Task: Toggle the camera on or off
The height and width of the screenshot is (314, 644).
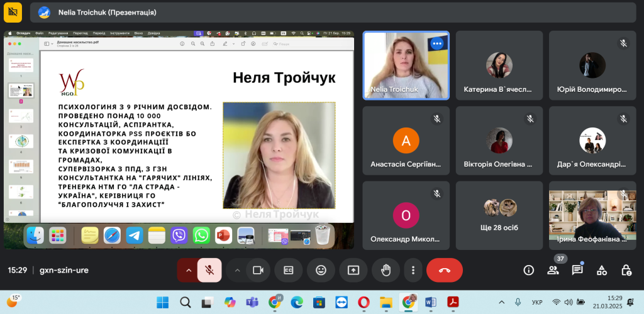Action: pyautogui.click(x=257, y=270)
